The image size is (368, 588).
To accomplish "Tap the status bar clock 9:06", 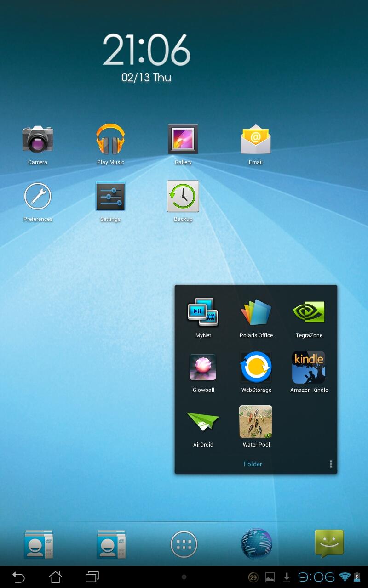I will tap(316, 577).
